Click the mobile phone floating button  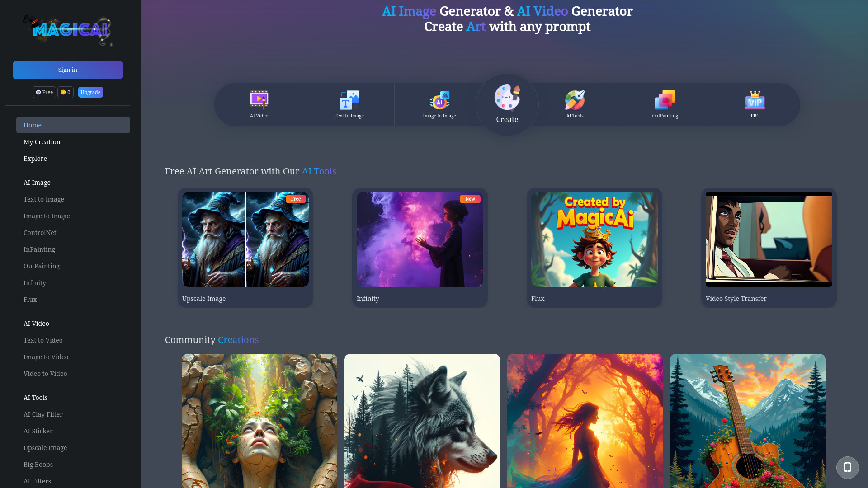(x=847, y=467)
